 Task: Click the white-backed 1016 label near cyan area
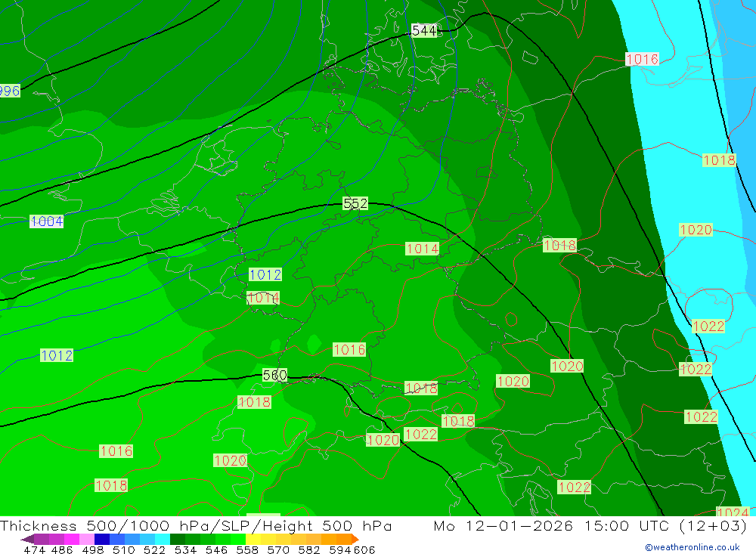point(642,59)
